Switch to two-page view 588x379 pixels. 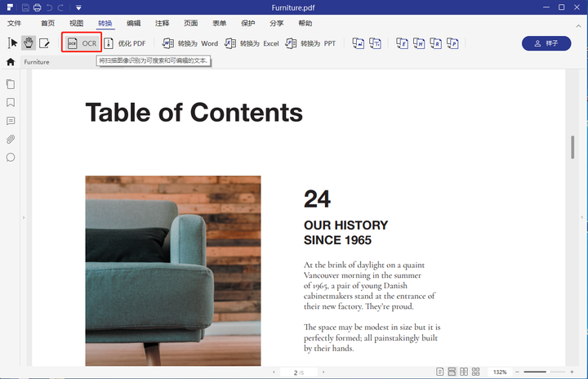(x=464, y=372)
